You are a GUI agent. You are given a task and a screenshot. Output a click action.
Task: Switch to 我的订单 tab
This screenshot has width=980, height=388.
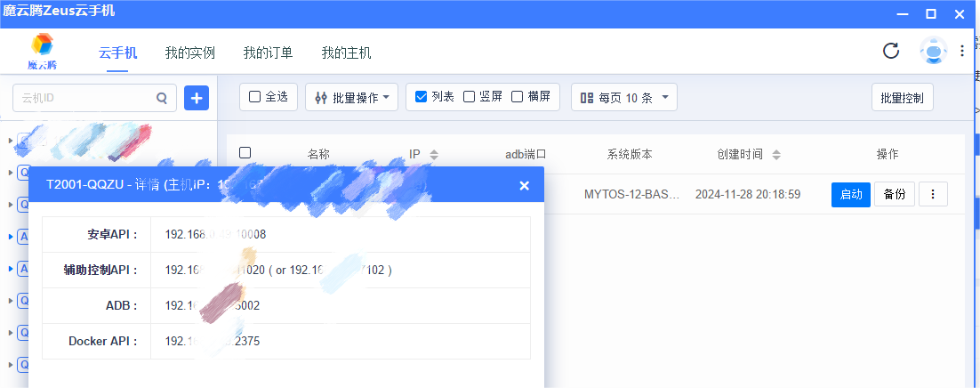(x=268, y=53)
